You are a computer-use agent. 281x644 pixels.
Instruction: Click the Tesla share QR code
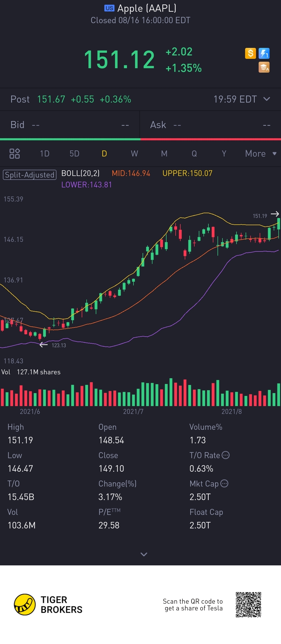248,604
